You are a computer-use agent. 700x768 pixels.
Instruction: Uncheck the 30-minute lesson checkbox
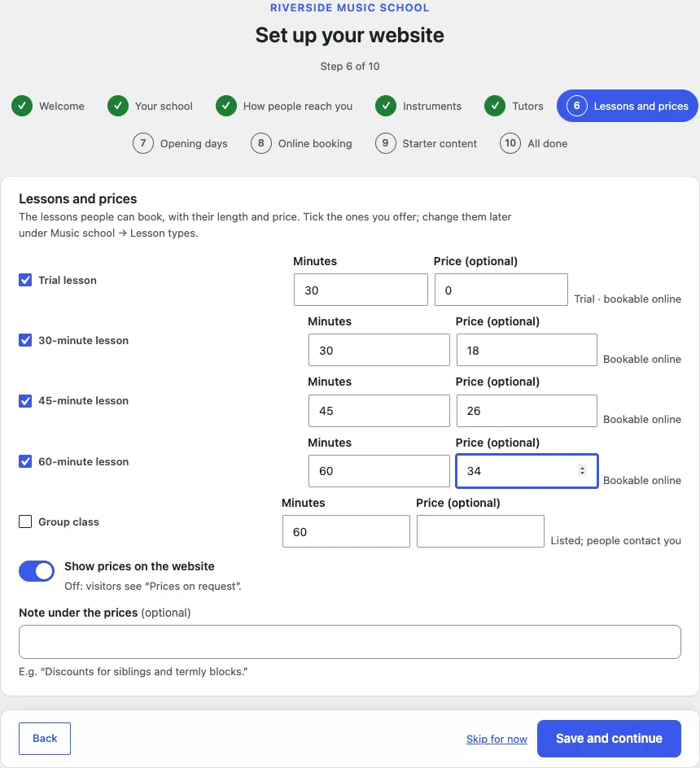click(25, 340)
